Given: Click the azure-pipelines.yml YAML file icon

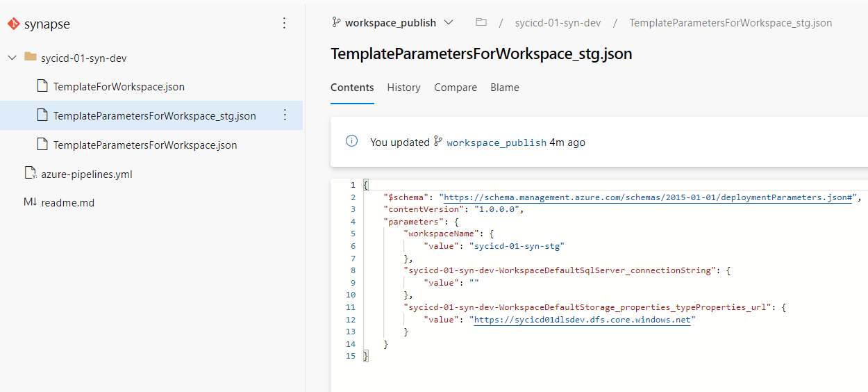Looking at the screenshot, I should [30, 174].
